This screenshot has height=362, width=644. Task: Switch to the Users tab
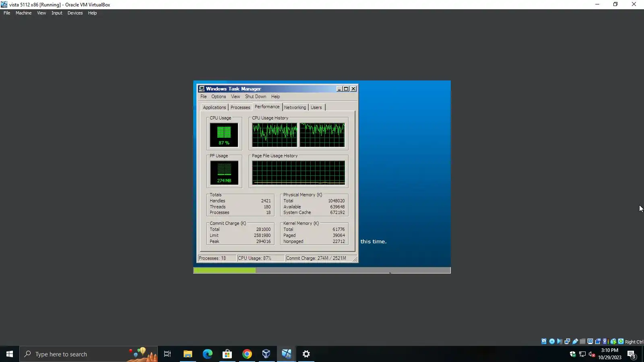316,107
